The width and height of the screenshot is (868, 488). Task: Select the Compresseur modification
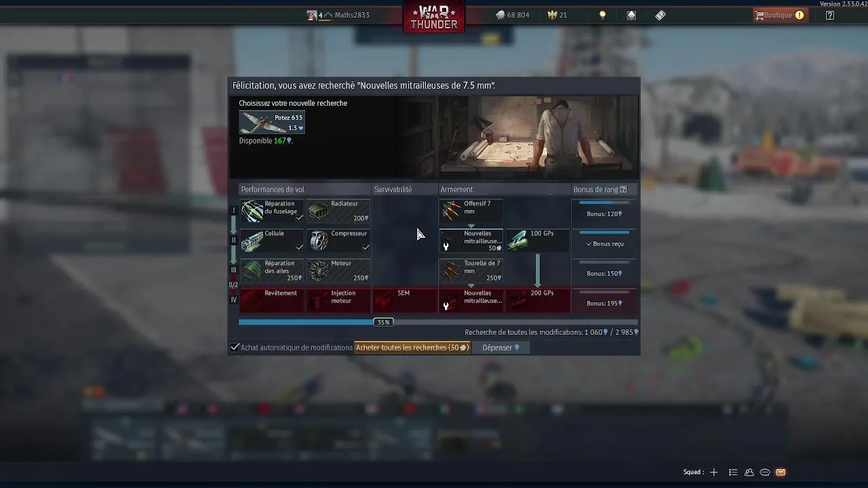point(338,241)
